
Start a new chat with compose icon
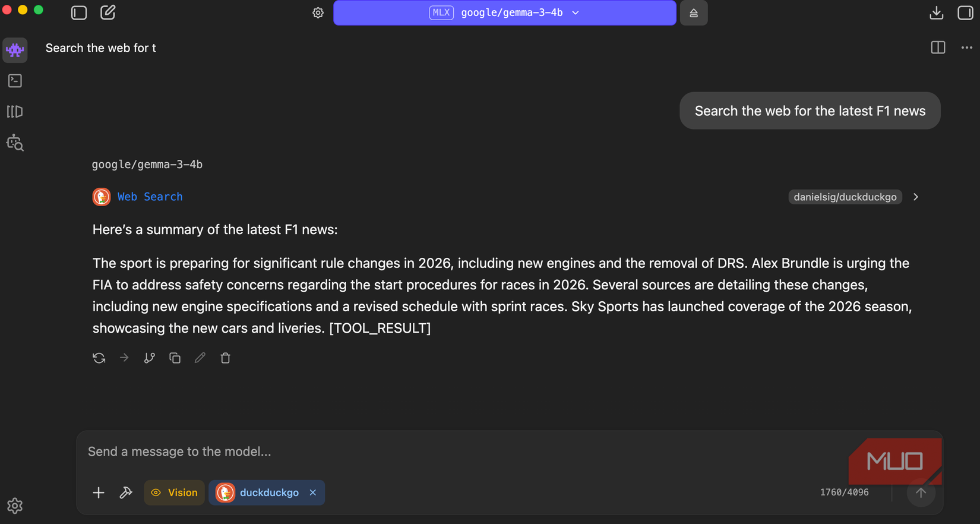pyautogui.click(x=108, y=12)
